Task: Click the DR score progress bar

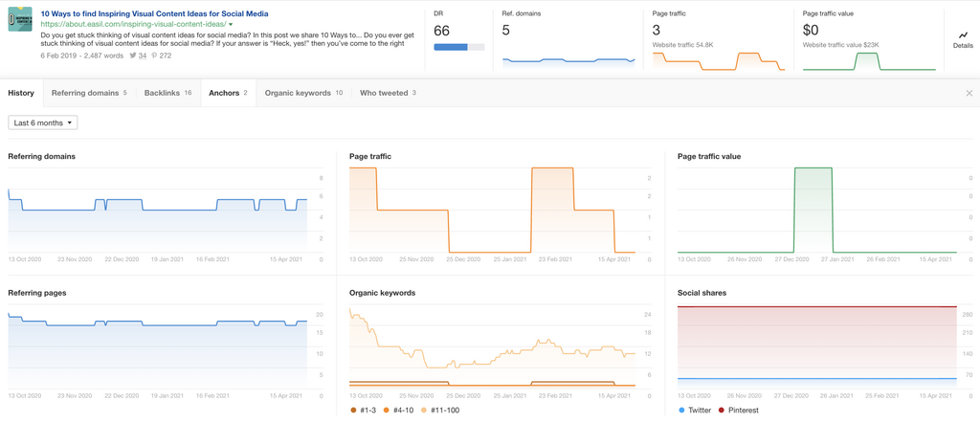Action: [x=458, y=47]
